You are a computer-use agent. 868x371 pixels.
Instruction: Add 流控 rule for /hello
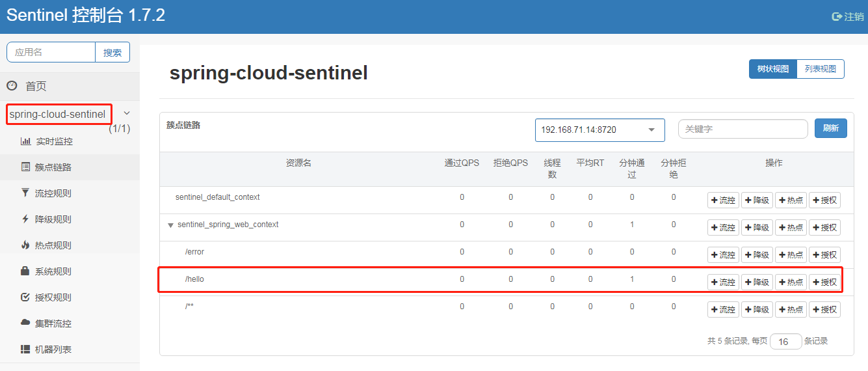[x=723, y=282]
